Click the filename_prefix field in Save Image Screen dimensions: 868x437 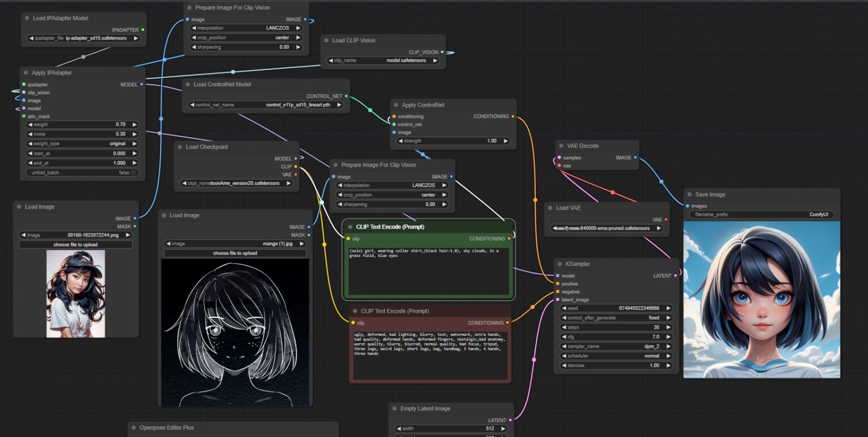click(762, 215)
